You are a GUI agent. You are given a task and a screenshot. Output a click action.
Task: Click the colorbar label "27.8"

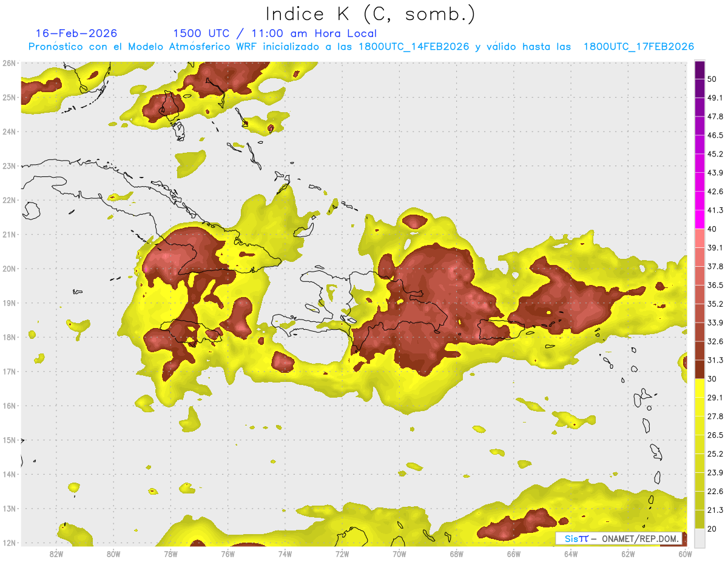714,416
